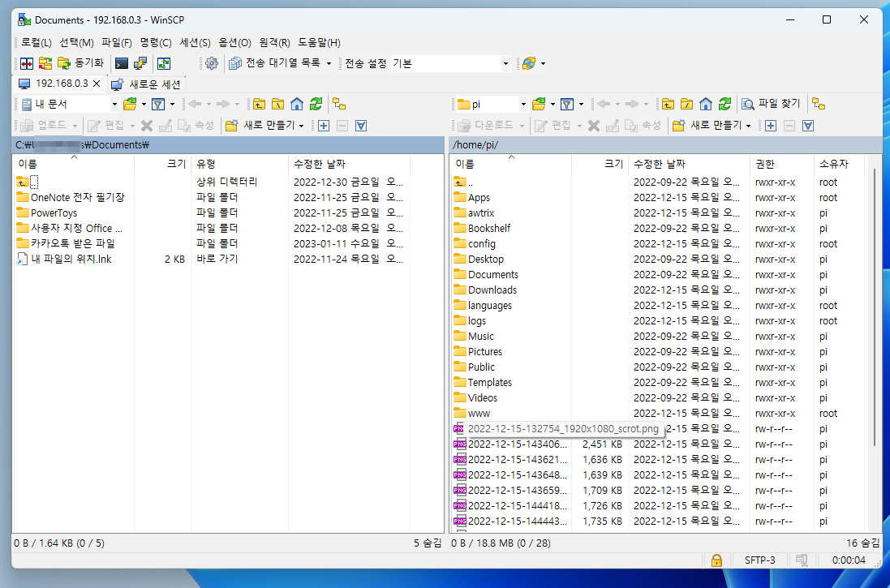Click the 동기화 (Synchronize) toolbar icon
The height and width of the screenshot is (588, 890).
[x=63, y=62]
